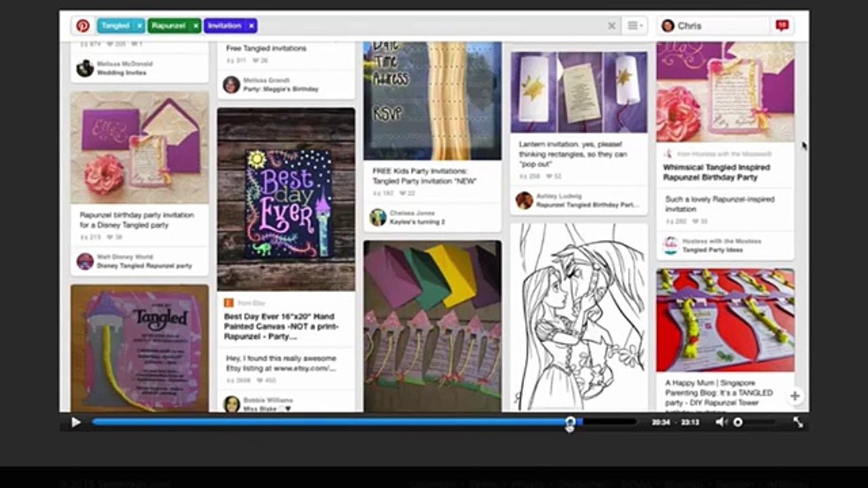Viewport: 868px width, 488px height.
Task: Open Walt Disney World's avatar
Action: (85, 262)
